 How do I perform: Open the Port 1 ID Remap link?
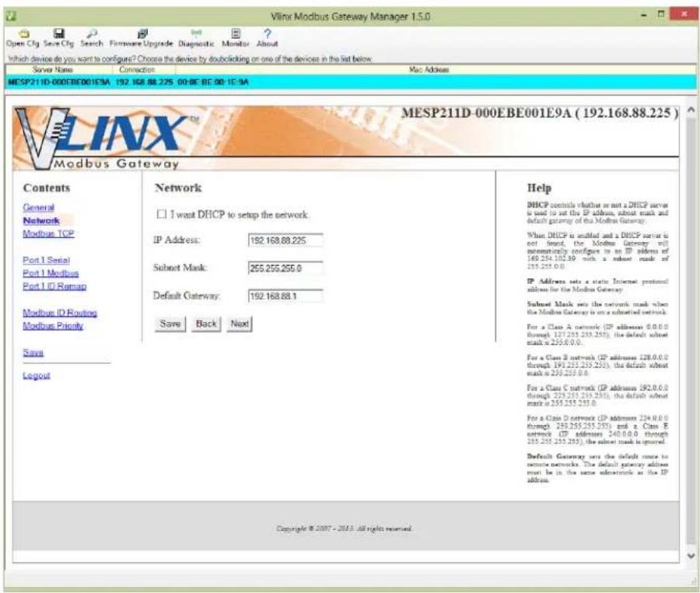54,286
